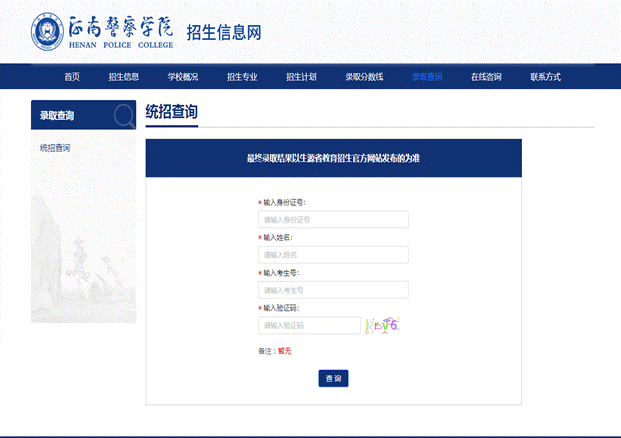Click the Henan Police College emblem logo
This screenshot has height=438, width=621.
[49, 32]
